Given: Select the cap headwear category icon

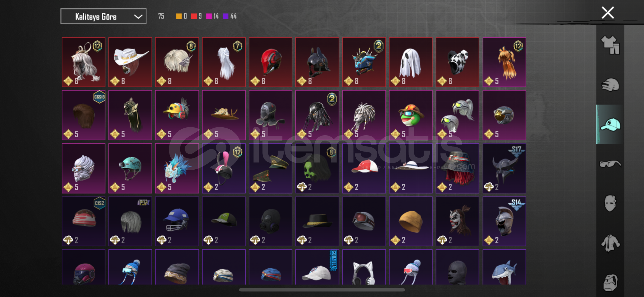Looking at the screenshot, I should [610, 124].
